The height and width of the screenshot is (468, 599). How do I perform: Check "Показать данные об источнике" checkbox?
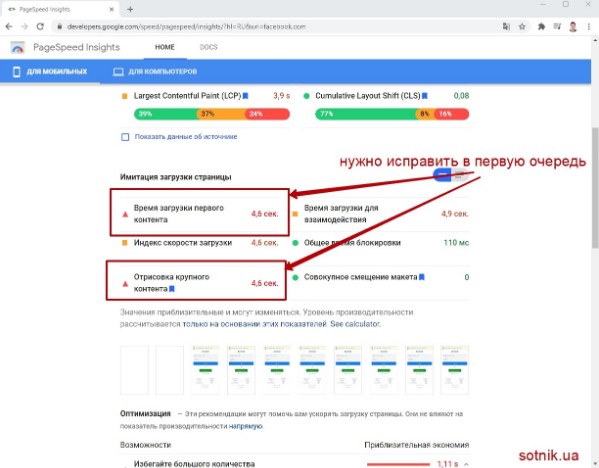tap(125, 137)
